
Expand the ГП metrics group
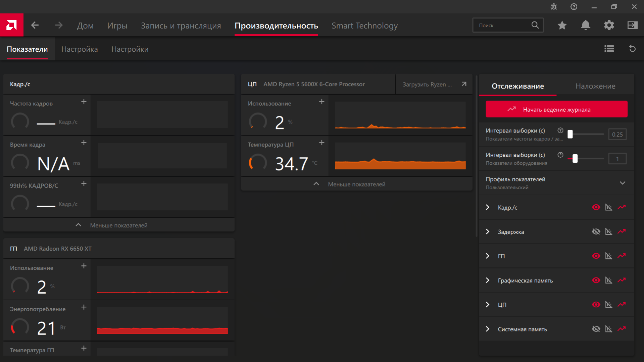pos(488,256)
